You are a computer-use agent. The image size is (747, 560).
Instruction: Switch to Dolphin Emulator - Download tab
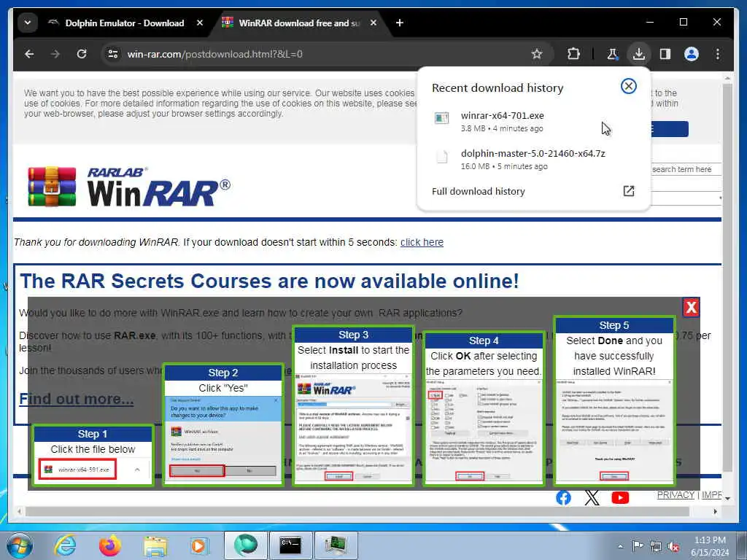(125, 23)
